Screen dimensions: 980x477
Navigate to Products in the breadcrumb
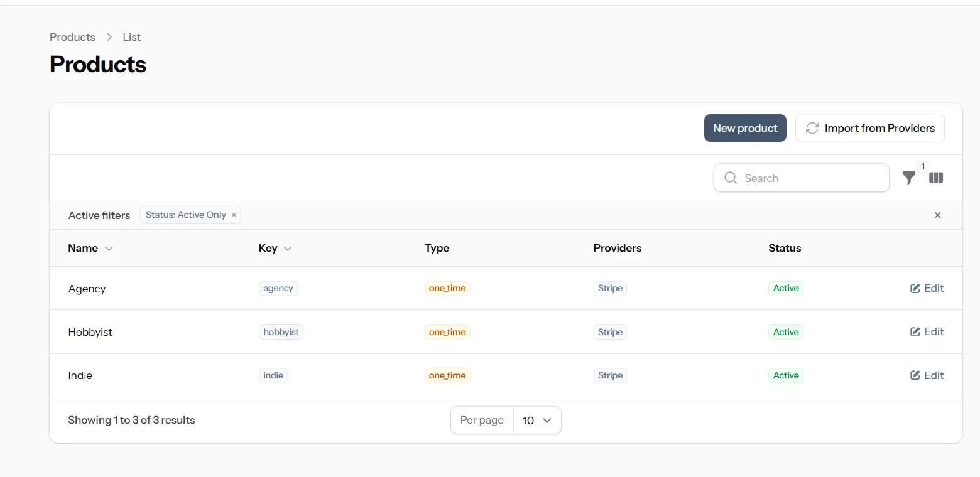coord(72,37)
